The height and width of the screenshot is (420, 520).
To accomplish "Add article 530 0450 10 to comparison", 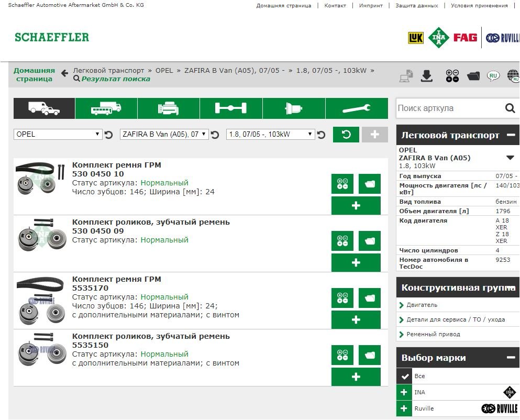I will point(342,184).
